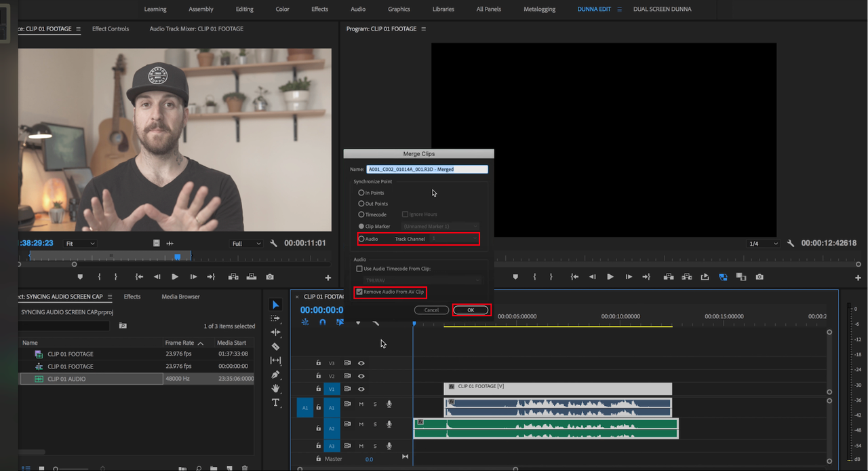The width and height of the screenshot is (868, 471).
Task: Pick the Ripple Edit tool
Action: coord(275,333)
